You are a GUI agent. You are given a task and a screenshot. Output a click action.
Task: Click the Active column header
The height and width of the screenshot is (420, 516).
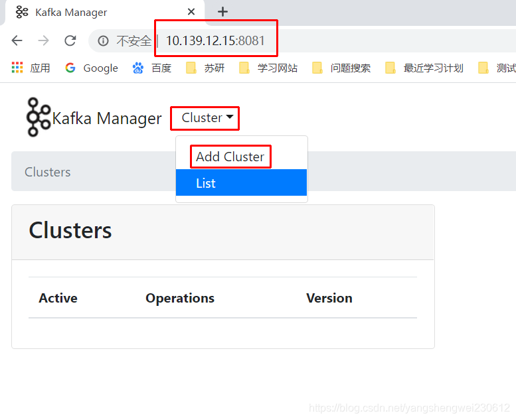[58, 298]
